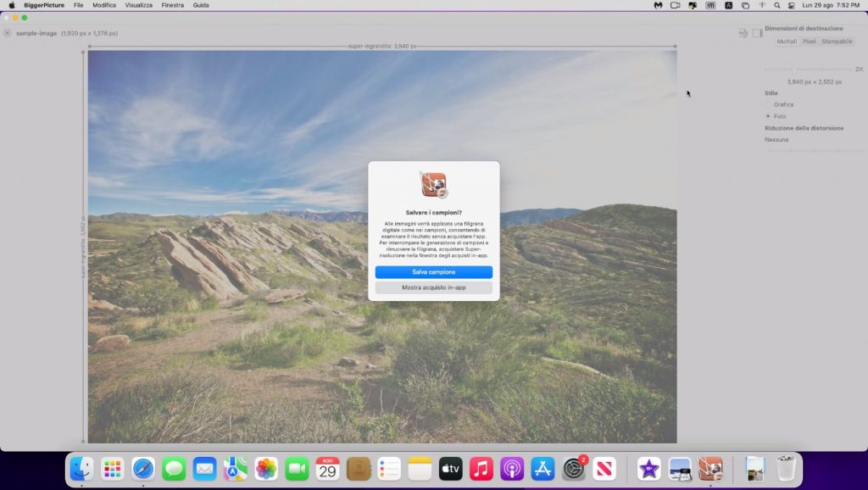Select the Grafica style radio button
Image resolution: width=868 pixels, height=490 pixels.
(768, 104)
